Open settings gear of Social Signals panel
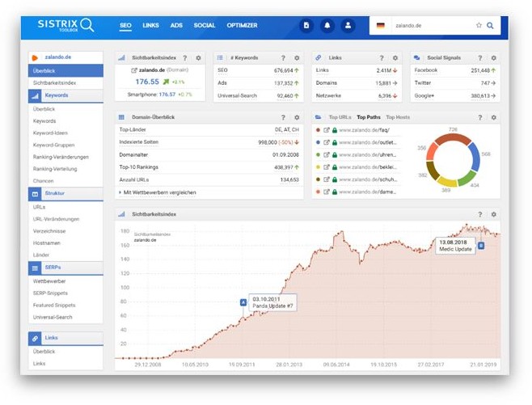The width and height of the screenshot is (532, 405). pos(493,58)
